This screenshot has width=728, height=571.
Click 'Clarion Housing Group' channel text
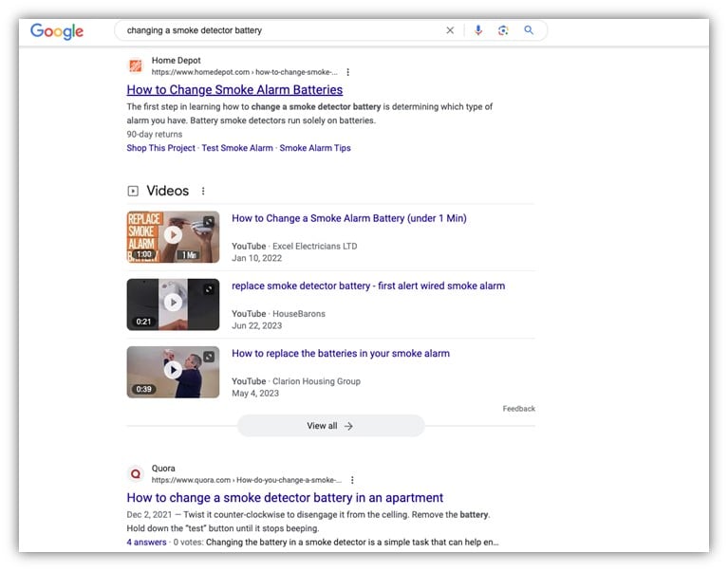(x=316, y=381)
